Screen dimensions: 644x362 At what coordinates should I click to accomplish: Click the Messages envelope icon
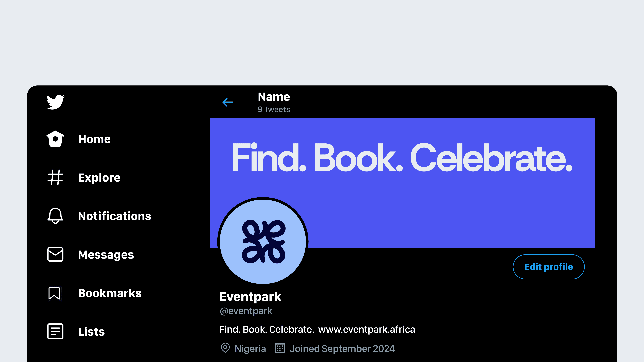[x=55, y=254]
